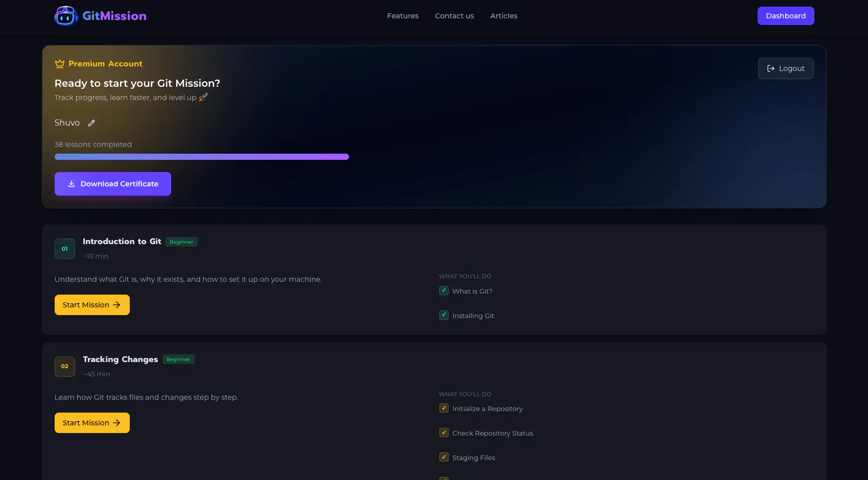Click the GitMission robot logo icon
The width and height of the screenshot is (868, 480).
tap(66, 16)
